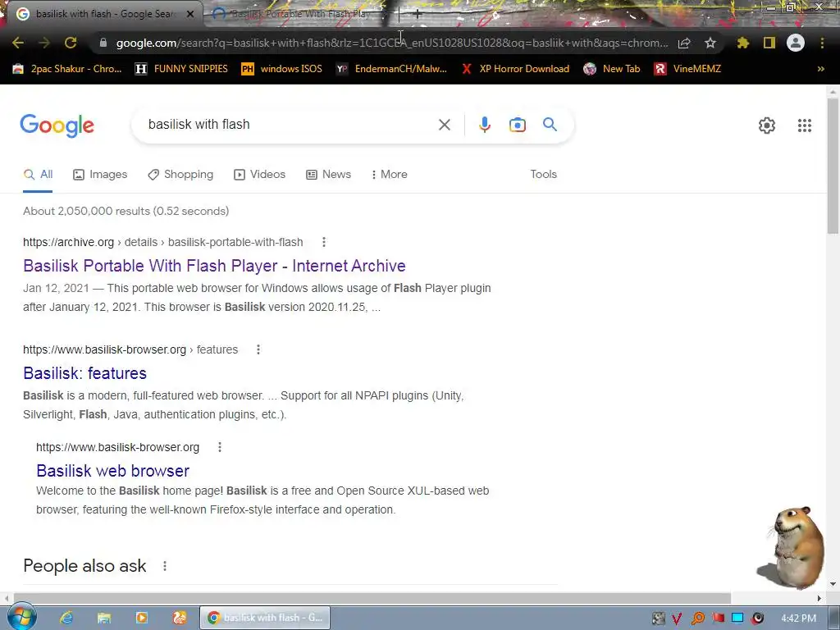Click the vertical page scrollbar thumb
The image size is (840, 630).
click(833, 166)
